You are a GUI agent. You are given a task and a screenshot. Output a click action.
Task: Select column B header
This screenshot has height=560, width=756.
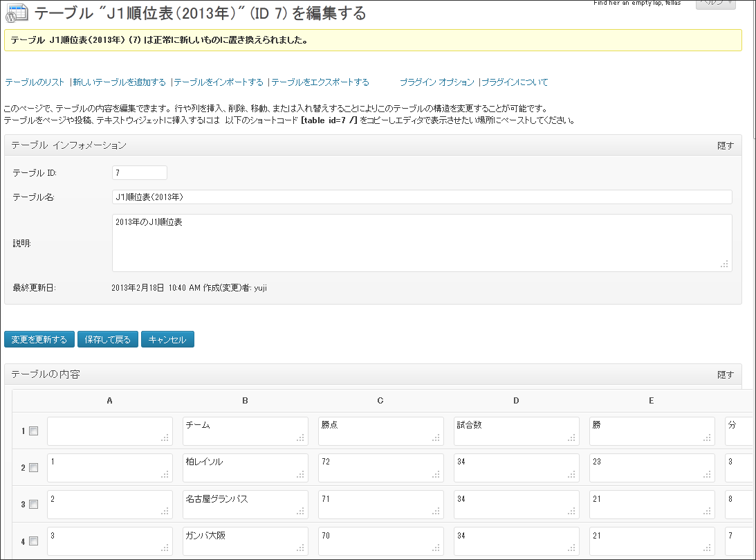coord(245,401)
